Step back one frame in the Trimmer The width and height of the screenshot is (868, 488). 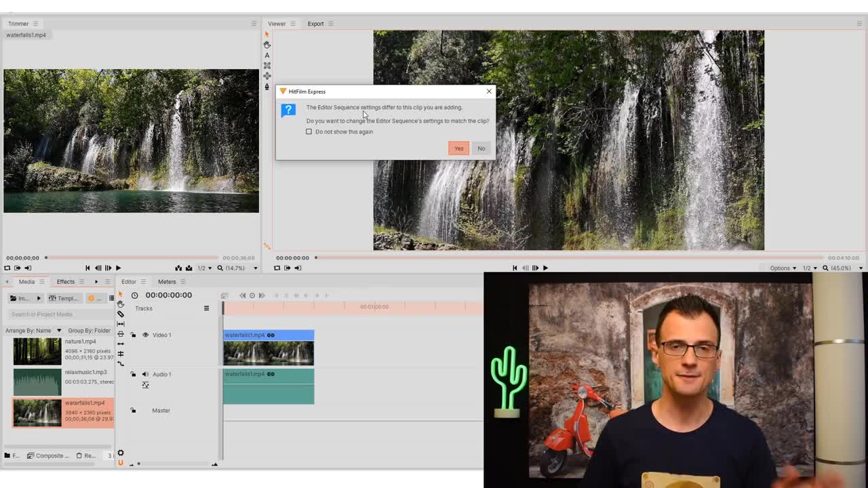coord(98,268)
